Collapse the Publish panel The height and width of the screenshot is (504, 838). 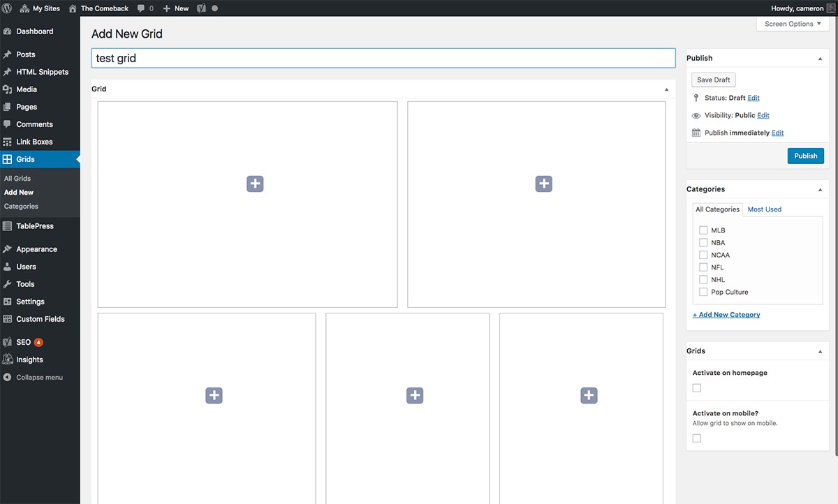[820, 59]
